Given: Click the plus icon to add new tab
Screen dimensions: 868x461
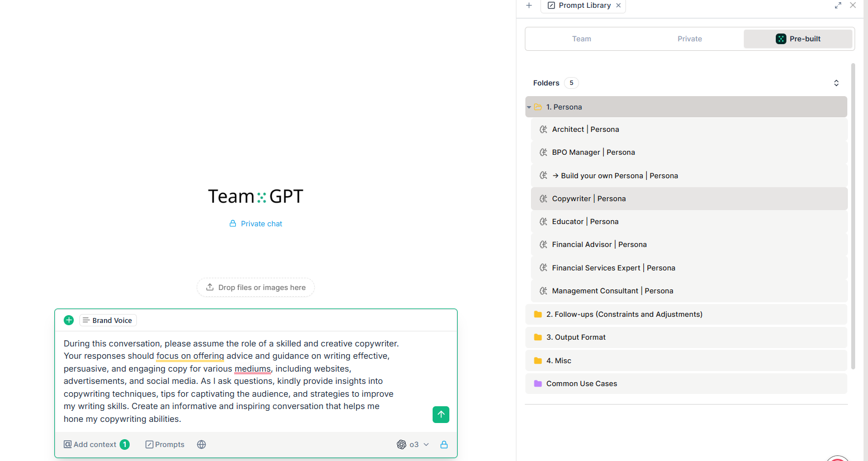Looking at the screenshot, I should (x=529, y=6).
